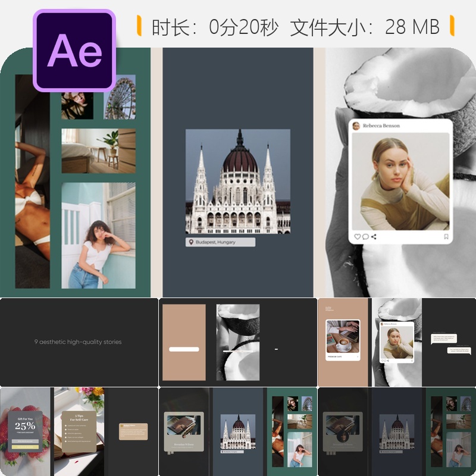Viewport: 476px width, 476px height.
Task: Click the gray button under Gift For You
Action: 26,440
